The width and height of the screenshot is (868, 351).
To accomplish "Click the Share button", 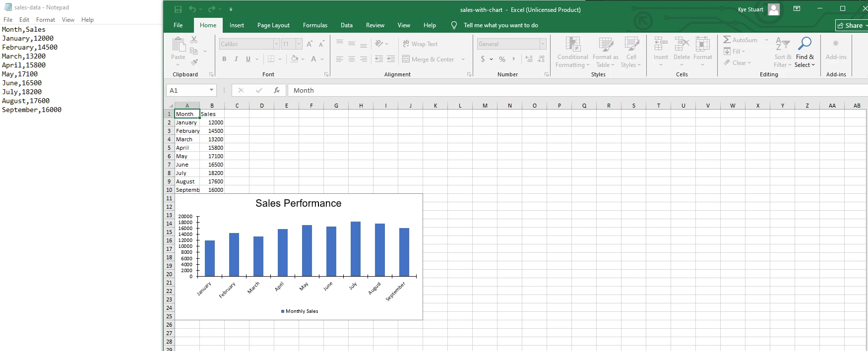I will coord(850,25).
